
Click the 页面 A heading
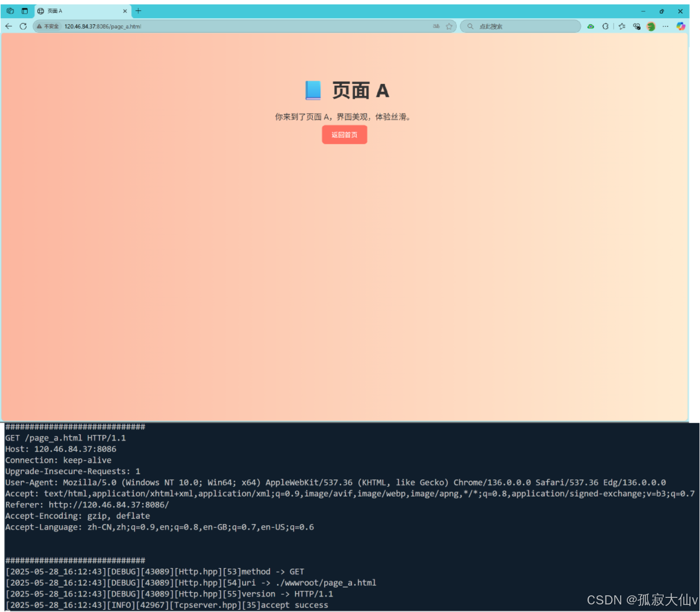coord(347,91)
